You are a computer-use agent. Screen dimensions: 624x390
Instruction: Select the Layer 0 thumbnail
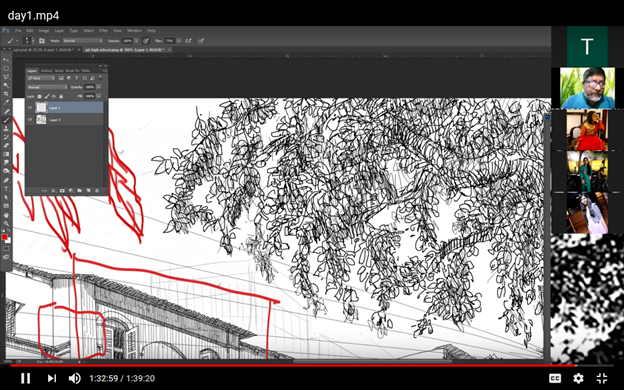click(41, 119)
